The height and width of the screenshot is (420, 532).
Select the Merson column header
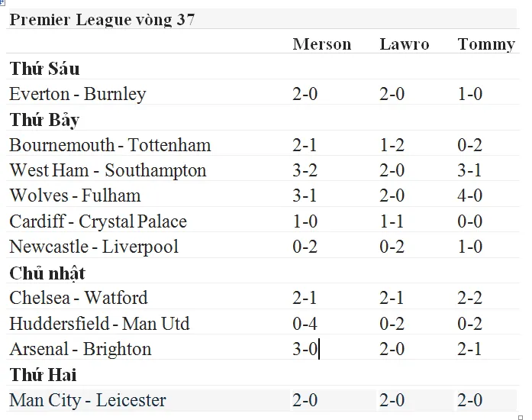tap(321, 44)
